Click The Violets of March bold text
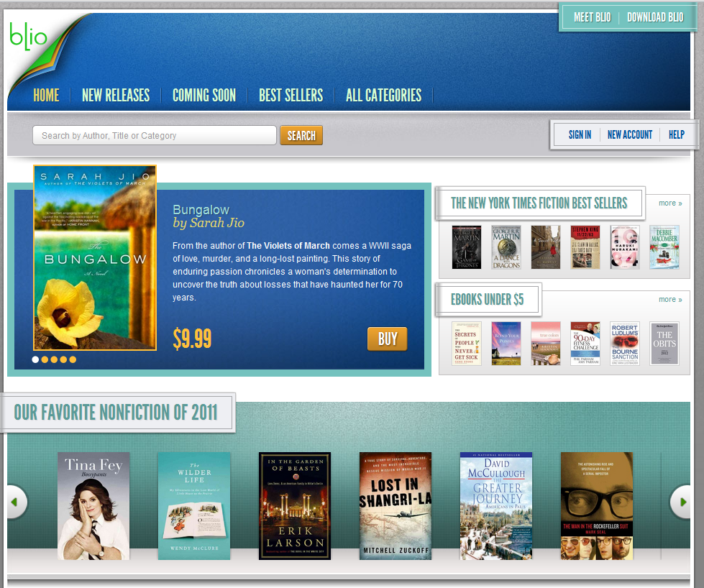 tap(288, 246)
